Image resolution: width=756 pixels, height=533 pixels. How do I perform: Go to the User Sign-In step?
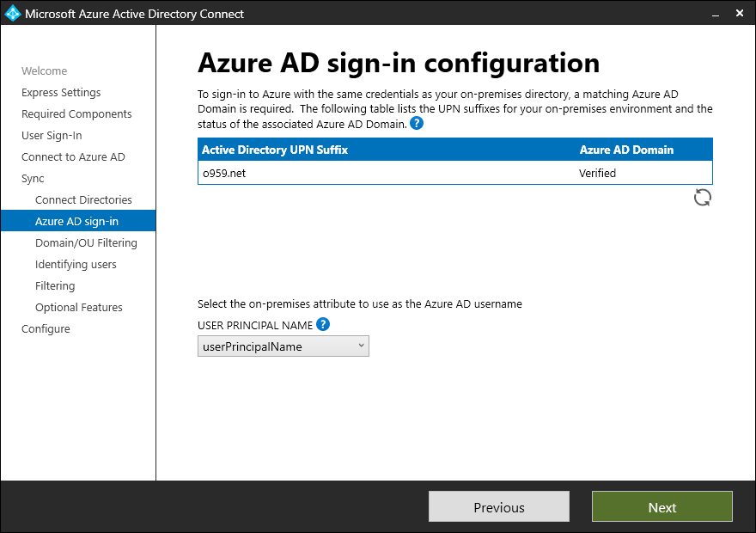pos(52,136)
